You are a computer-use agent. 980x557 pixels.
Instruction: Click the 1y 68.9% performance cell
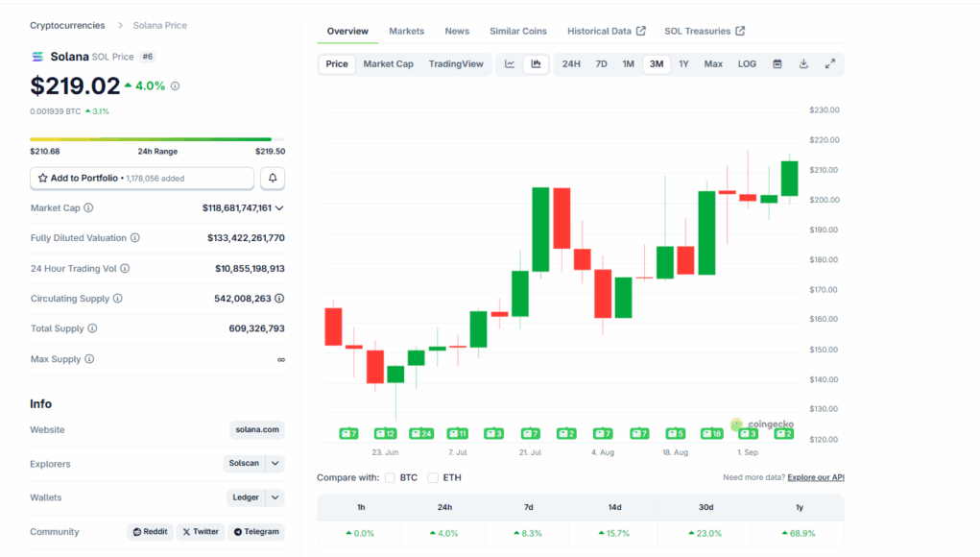pyautogui.click(x=799, y=534)
